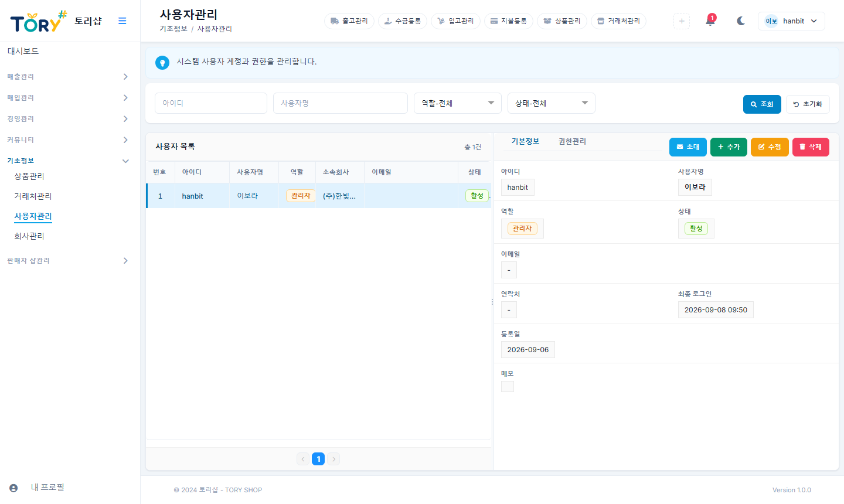
Task: Open 상품관리 shortcut in top bar
Action: pos(561,21)
